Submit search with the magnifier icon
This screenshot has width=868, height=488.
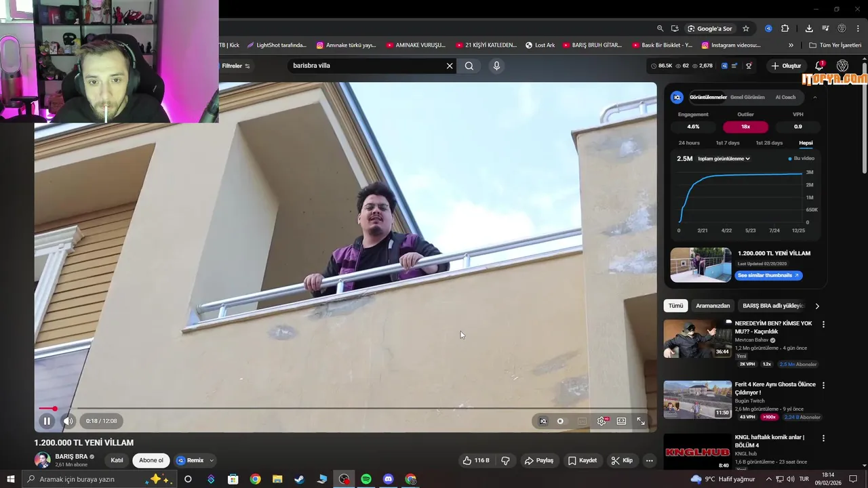coord(469,66)
